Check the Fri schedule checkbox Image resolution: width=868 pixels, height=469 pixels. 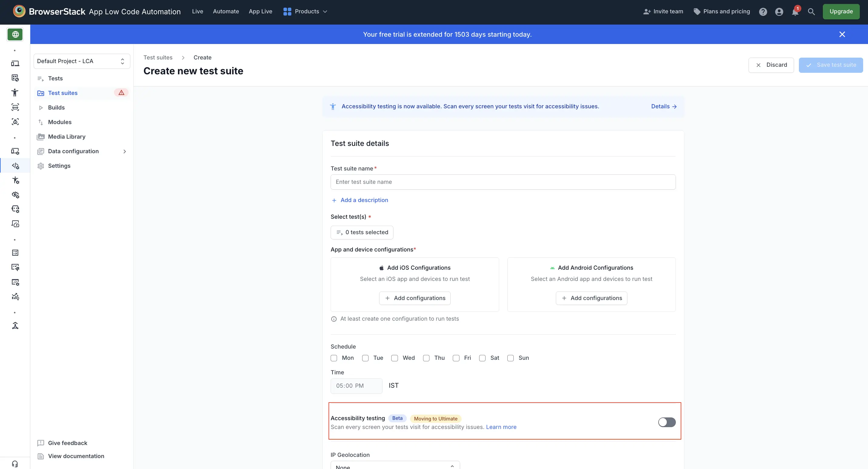456,358
